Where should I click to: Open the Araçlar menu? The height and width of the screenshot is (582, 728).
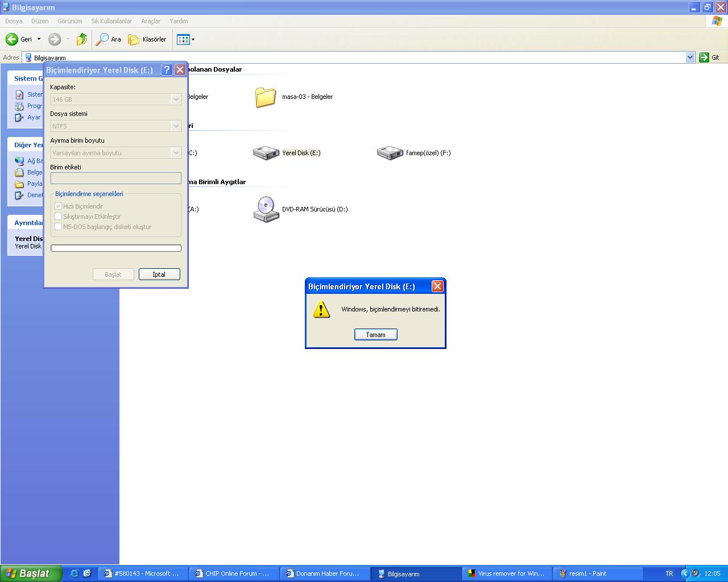point(151,21)
